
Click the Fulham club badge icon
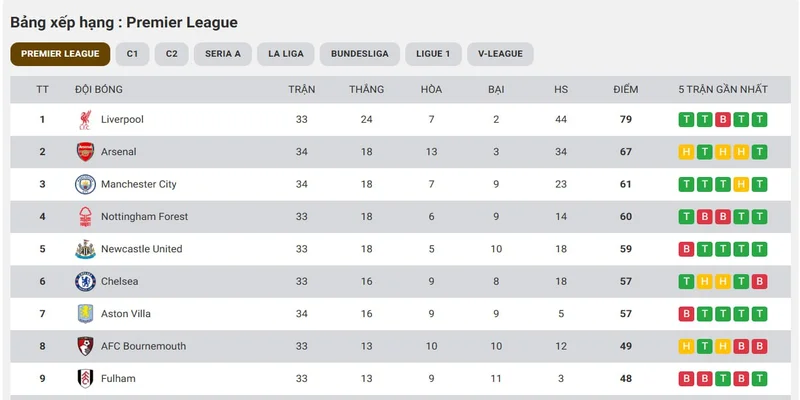coord(85,379)
